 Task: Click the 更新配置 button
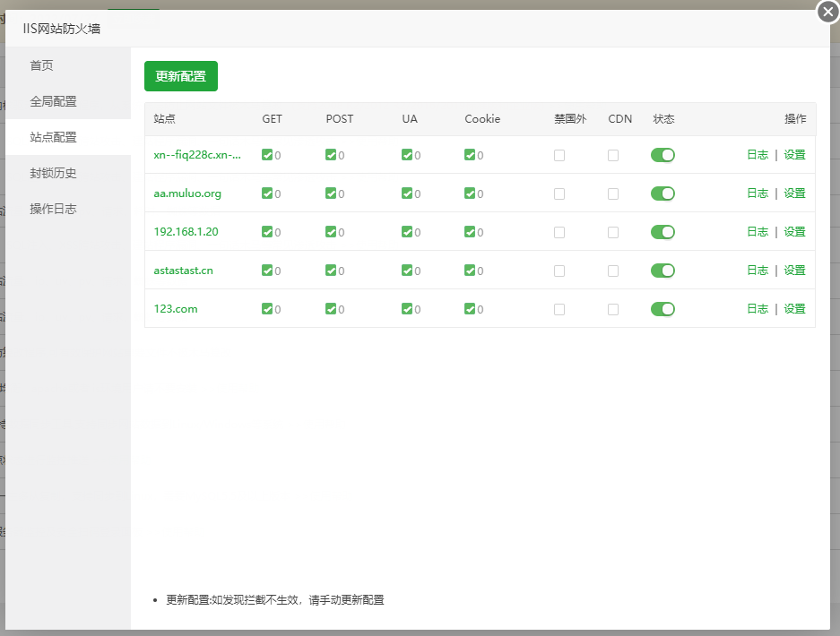(181, 76)
